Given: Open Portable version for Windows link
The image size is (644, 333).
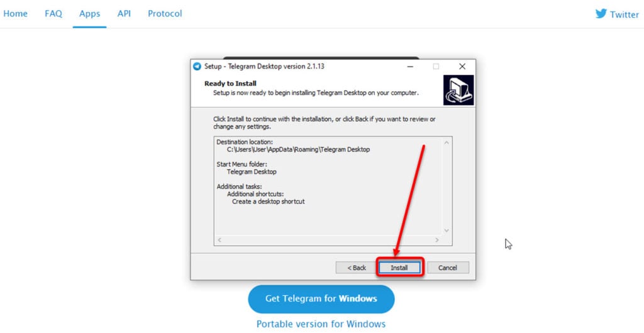Looking at the screenshot, I should coord(321,324).
